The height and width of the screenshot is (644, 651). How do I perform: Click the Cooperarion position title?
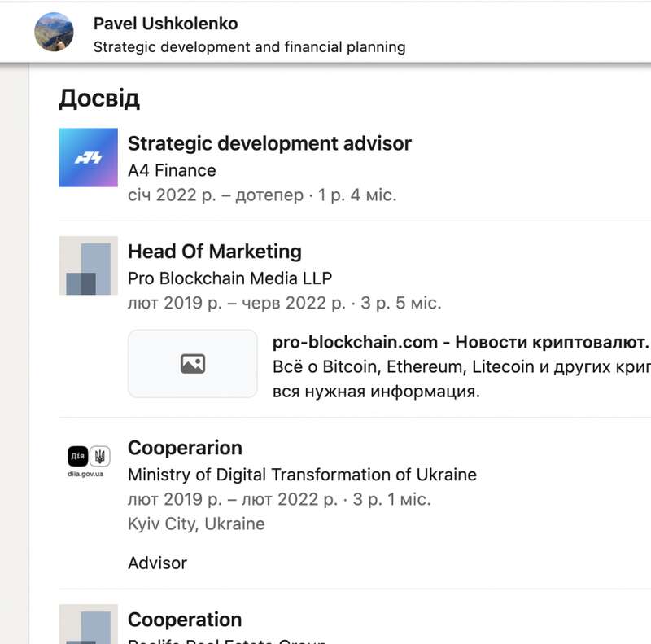click(x=185, y=448)
